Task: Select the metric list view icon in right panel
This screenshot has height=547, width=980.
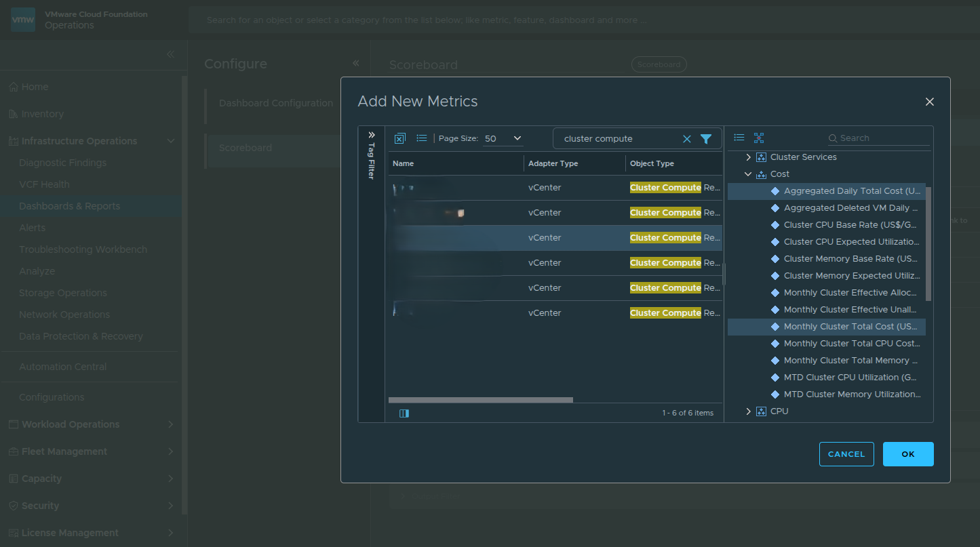Action: 739,137
